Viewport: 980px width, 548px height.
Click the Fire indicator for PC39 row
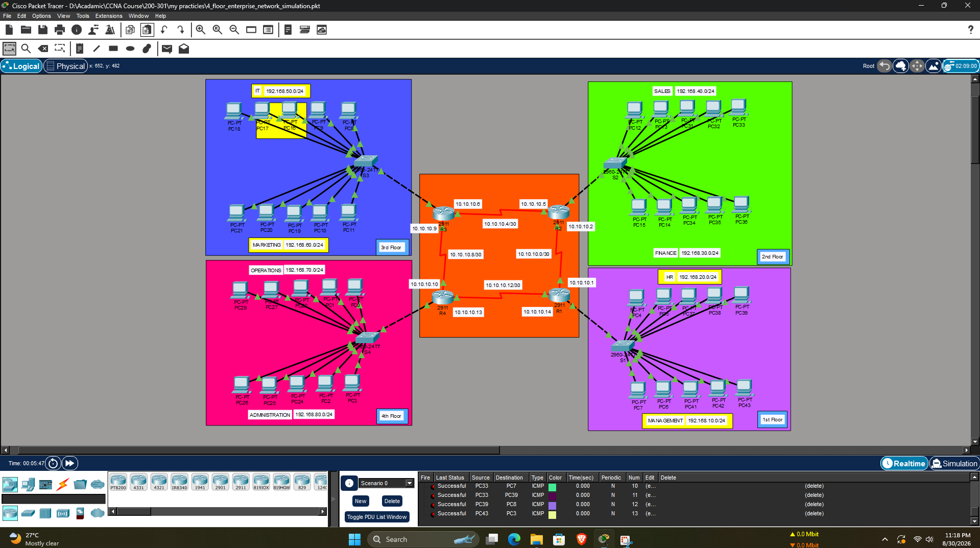coord(433,505)
